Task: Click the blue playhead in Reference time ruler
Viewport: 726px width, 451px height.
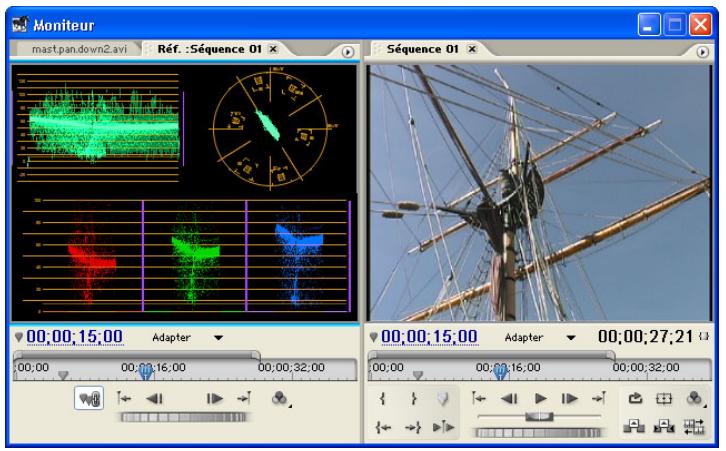Action: pyautogui.click(x=145, y=372)
